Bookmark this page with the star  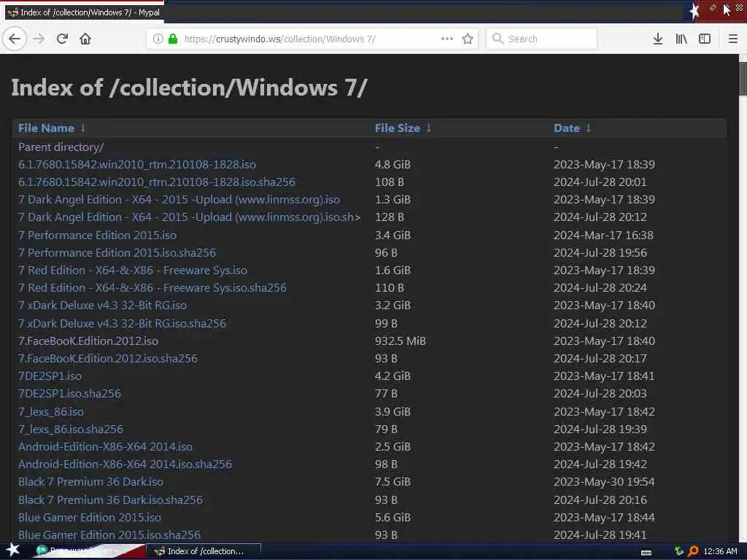click(468, 39)
